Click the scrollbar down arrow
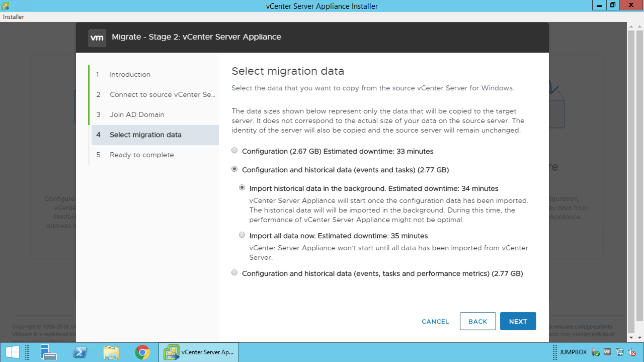This screenshot has height=362, width=644. pos(631,338)
